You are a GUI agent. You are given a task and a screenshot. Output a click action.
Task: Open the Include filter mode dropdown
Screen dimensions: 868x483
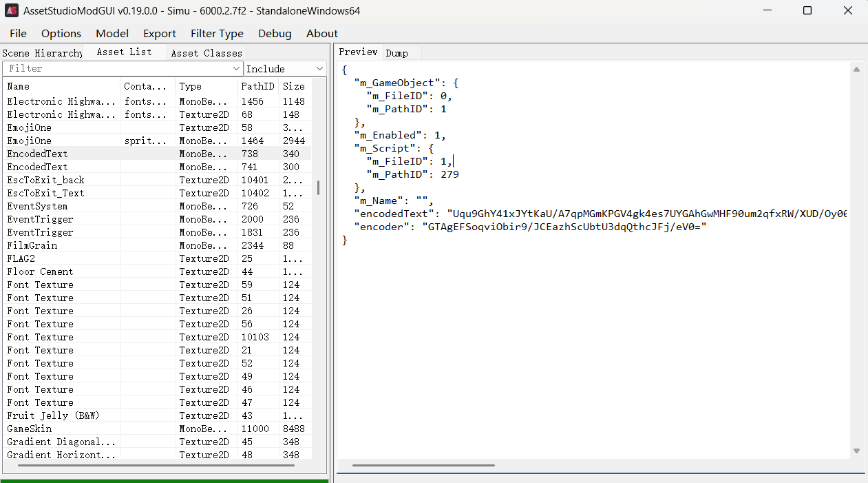point(285,69)
